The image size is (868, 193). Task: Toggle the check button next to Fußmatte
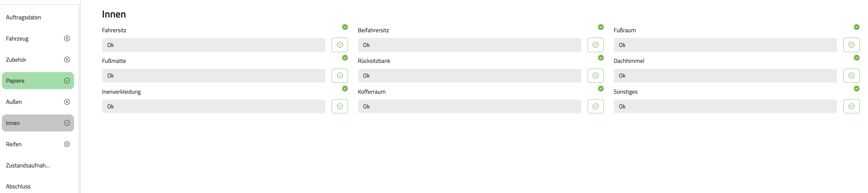tap(340, 76)
